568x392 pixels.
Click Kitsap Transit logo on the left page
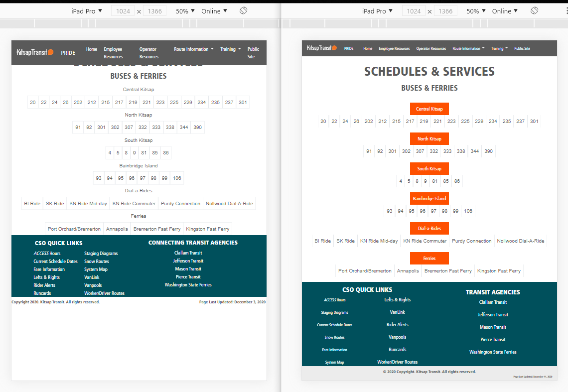coord(35,52)
